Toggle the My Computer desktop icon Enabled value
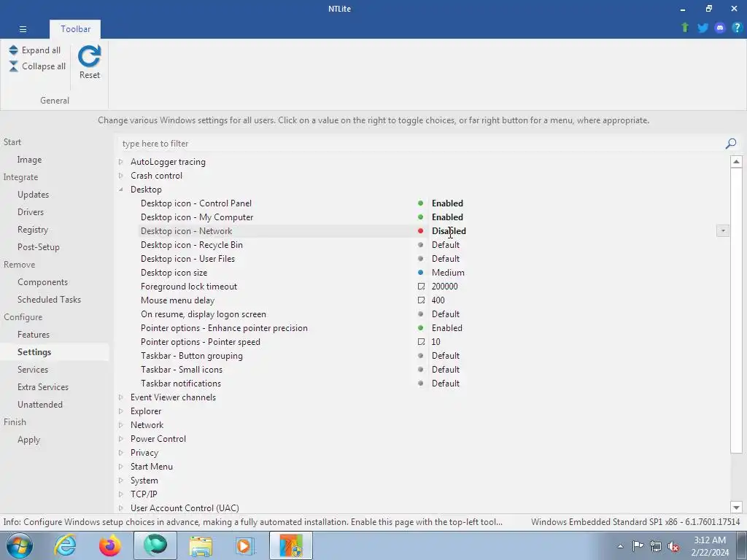747x560 pixels. tap(447, 217)
